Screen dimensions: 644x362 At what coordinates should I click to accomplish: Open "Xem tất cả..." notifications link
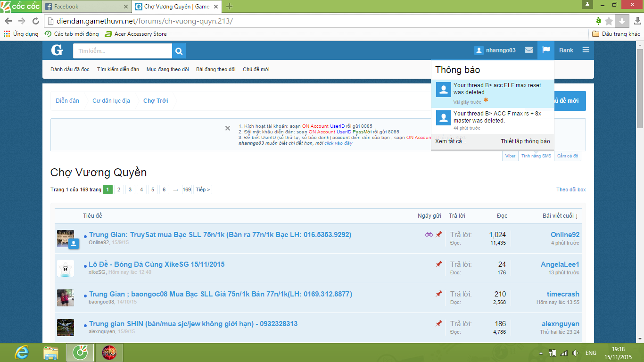coord(450,141)
